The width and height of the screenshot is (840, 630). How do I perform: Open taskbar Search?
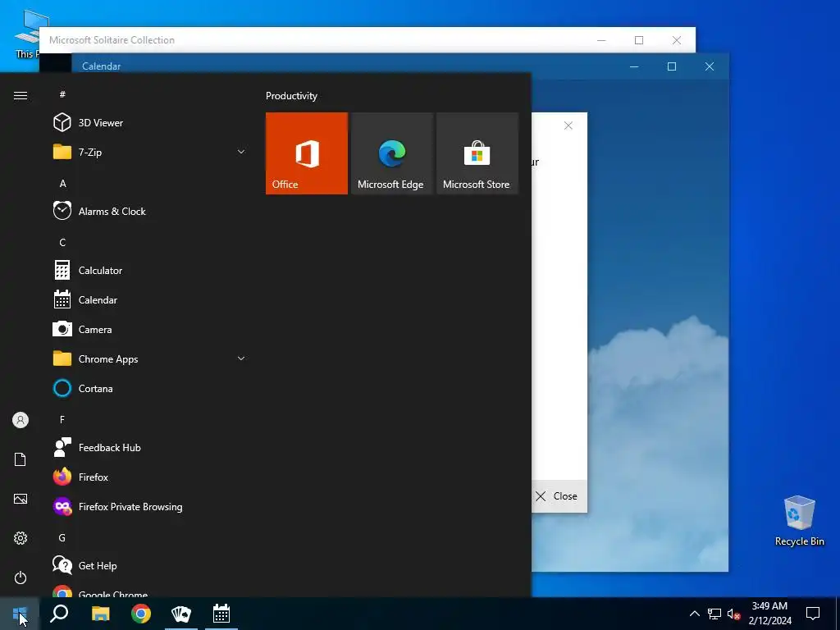pos(59,614)
